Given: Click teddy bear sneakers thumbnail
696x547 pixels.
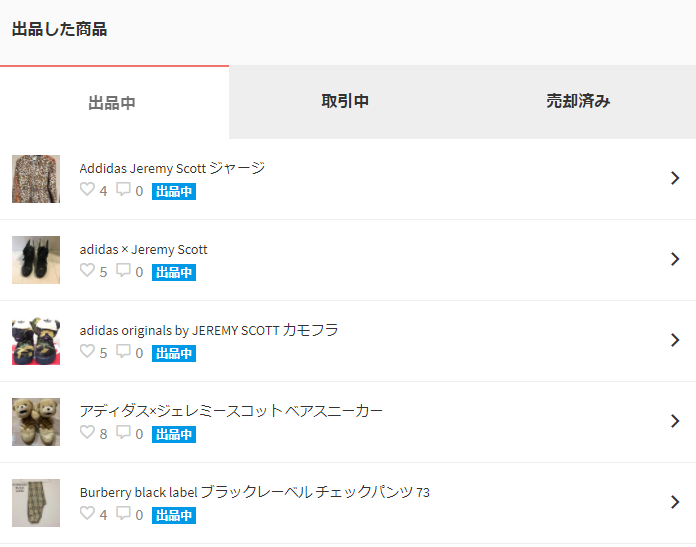Looking at the screenshot, I should 36,422.
